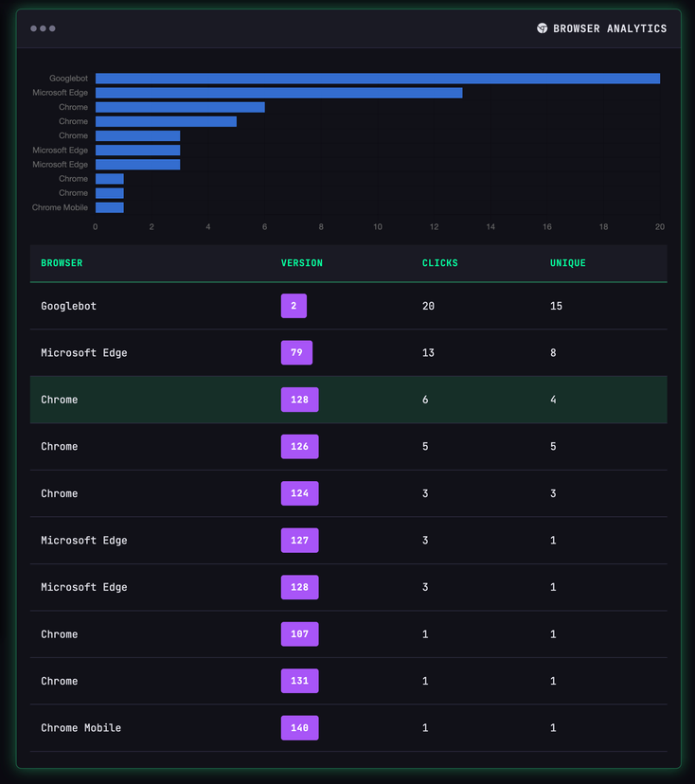Click the first window dot at top left

(x=33, y=28)
